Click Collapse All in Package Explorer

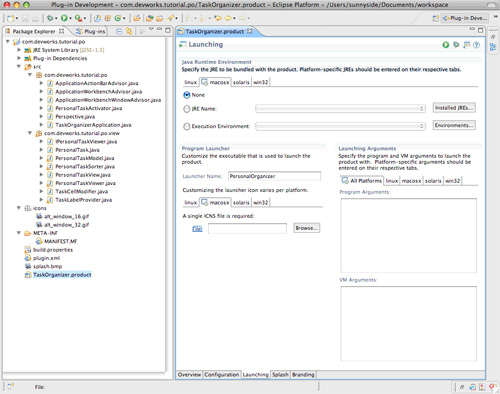[x=119, y=31]
